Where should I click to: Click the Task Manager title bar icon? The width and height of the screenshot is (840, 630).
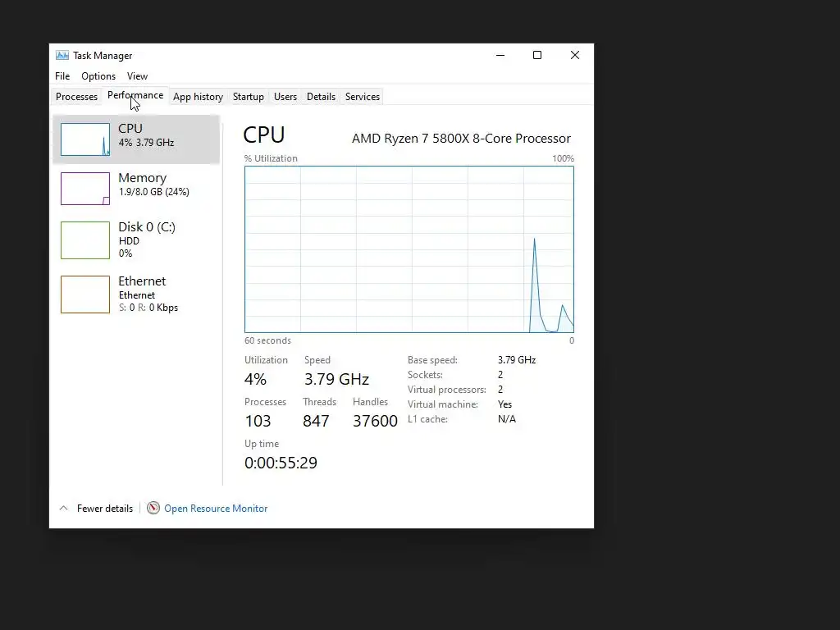[x=62, y=55]
